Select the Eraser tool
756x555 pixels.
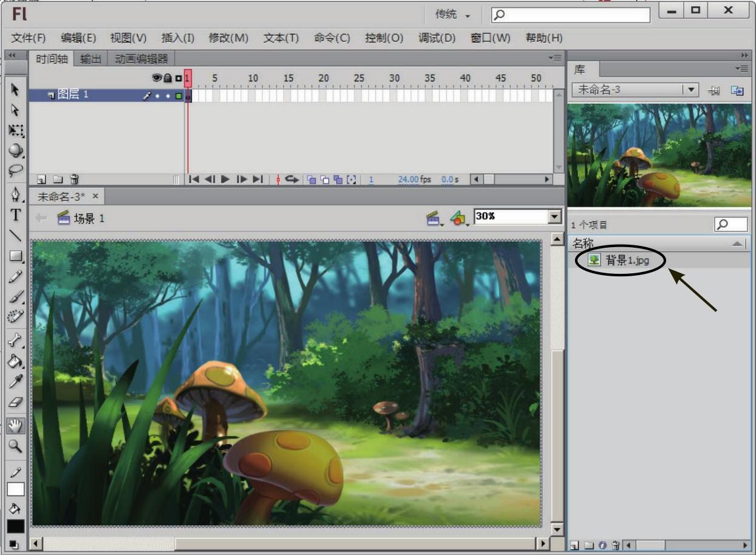click(x=16, y=402)
